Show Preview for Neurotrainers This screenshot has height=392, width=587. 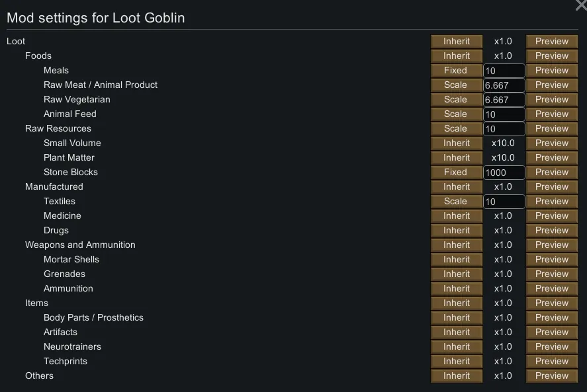point(552,346)
